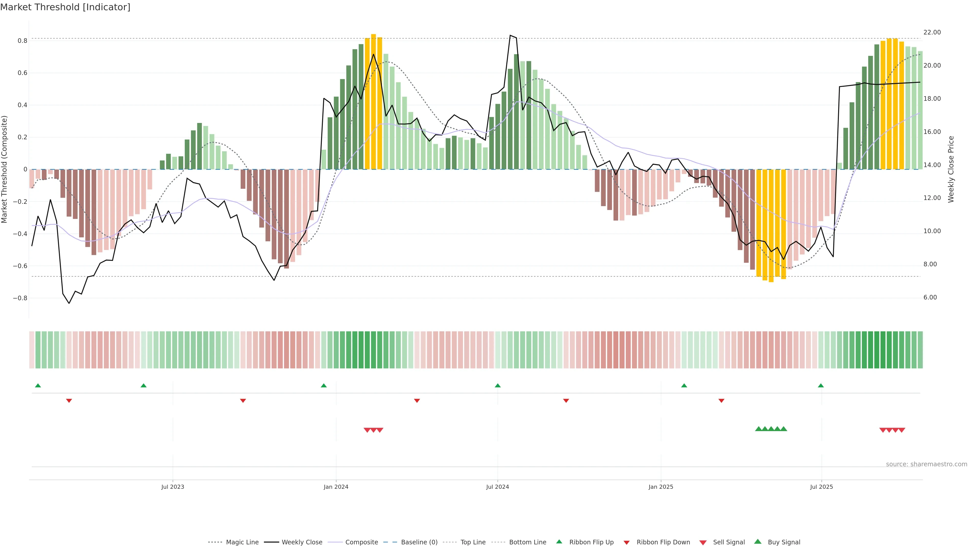Click the Jul 2025 axis label
980x551 pixels.
(821, 487)
